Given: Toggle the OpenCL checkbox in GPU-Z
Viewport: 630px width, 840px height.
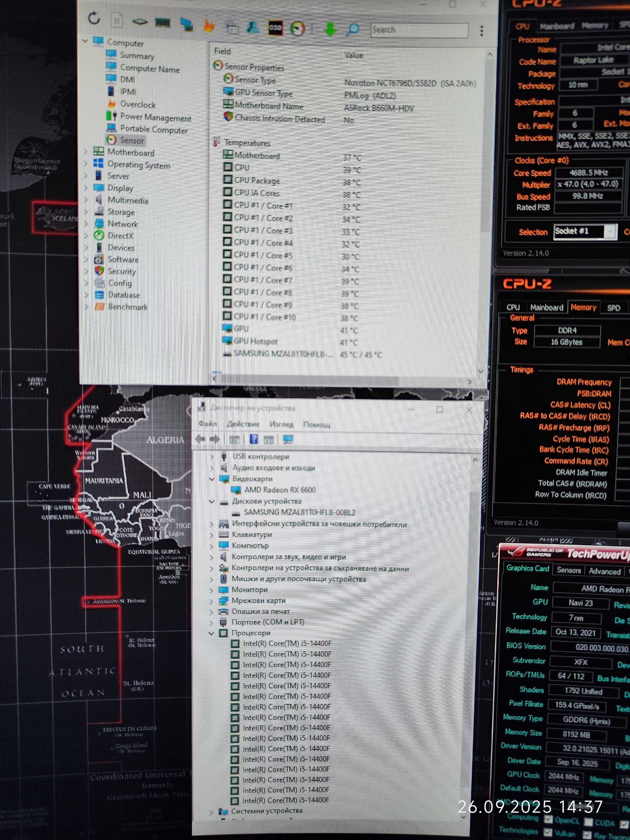Looking at the screenshot, I should click(x=548, y=819).
